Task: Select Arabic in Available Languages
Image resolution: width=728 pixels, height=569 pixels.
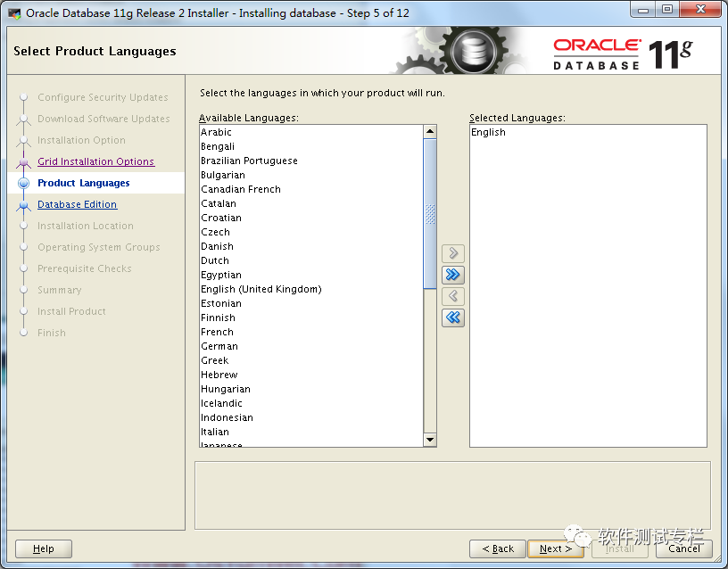Action: pyautogui.click(x=311, y=132)
